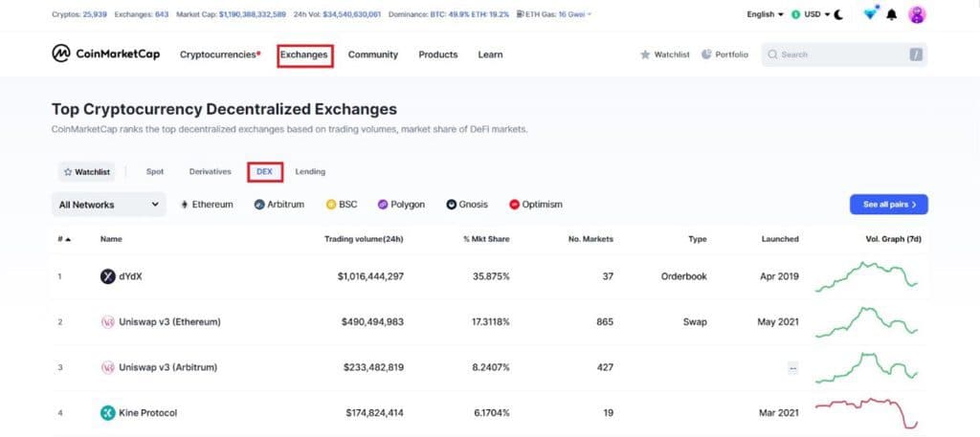Viewport: 980px width, 437px height.
Task: Click the slash shortcut badge in search
Action: click(916, 55)
